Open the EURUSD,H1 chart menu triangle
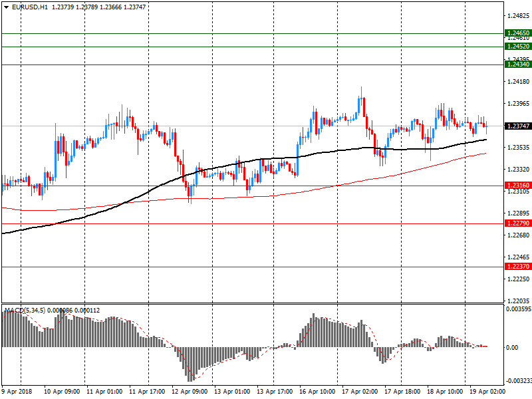 (6, 7)
